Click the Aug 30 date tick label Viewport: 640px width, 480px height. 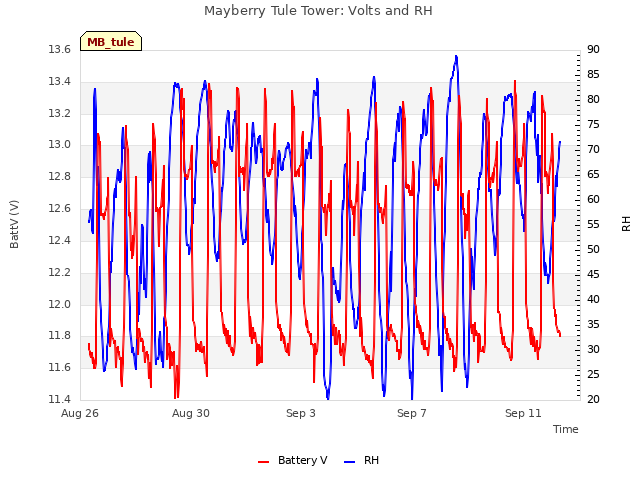pos(191,413)
